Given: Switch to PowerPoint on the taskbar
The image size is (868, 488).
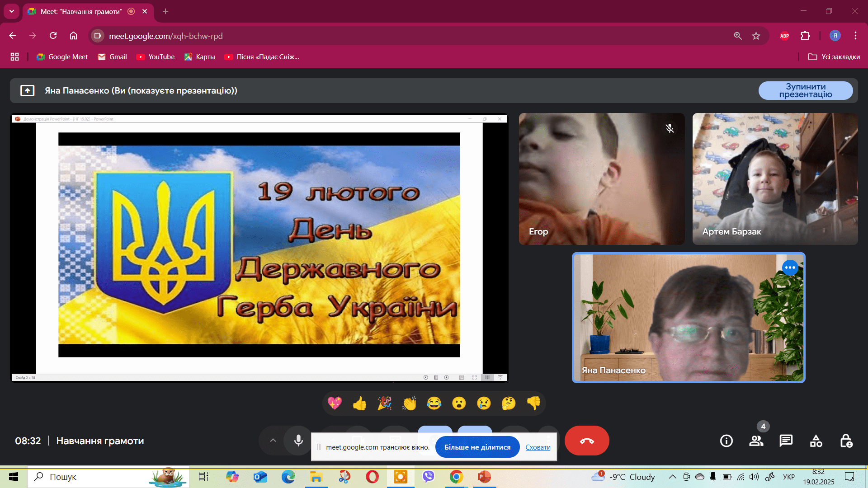Looking at the screenshot, I should click(484, 477).
